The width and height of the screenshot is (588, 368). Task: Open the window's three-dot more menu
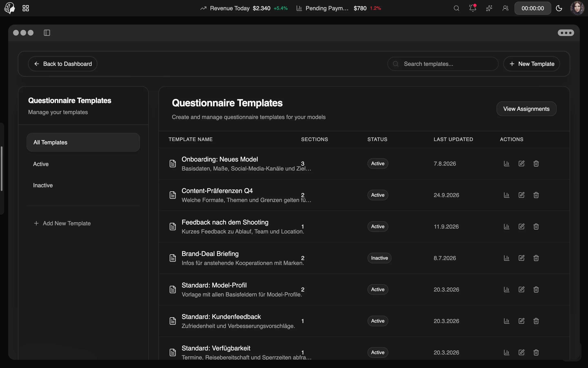pos(566,33)
